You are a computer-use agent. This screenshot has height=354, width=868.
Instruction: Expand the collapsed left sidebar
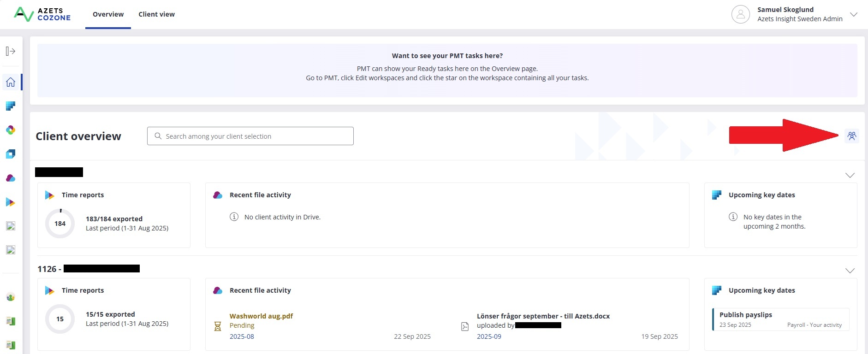point(11,51)
